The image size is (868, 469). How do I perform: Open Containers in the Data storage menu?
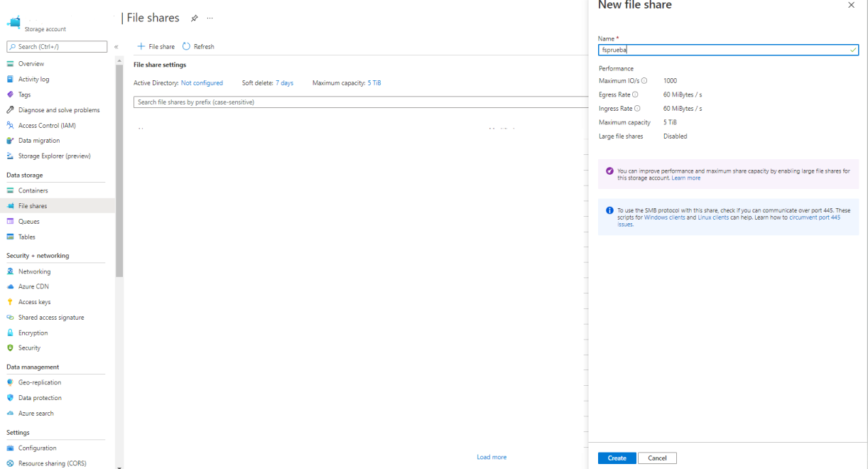coord(33,190)
